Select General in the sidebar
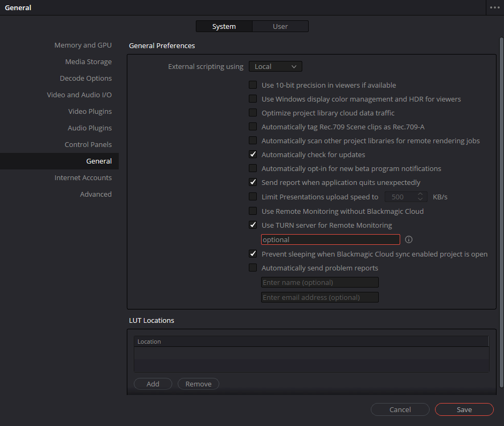 tap(59, 161)
